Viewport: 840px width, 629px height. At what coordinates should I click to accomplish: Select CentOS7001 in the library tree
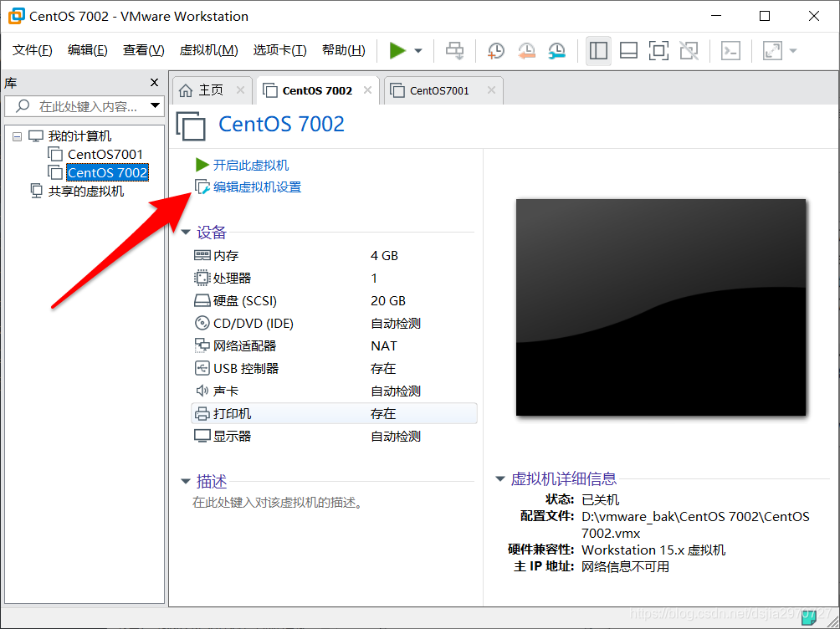pyautogui.click(x=105, y=154)
